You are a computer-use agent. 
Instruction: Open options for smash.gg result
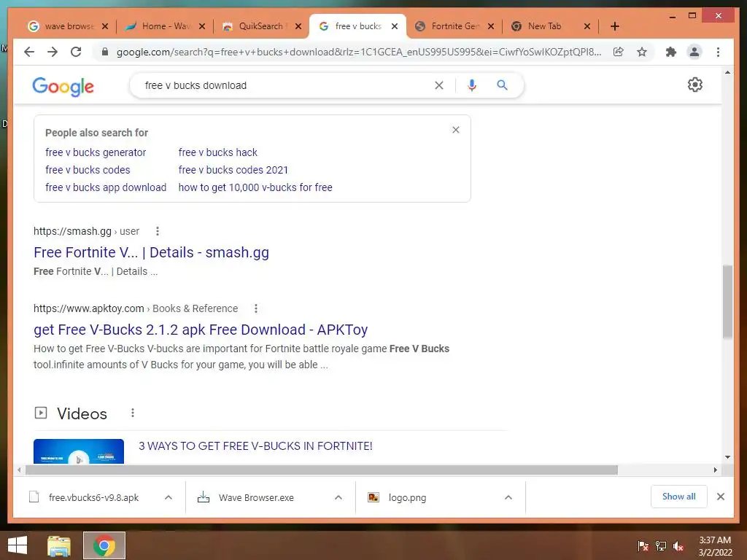(158, 231)
